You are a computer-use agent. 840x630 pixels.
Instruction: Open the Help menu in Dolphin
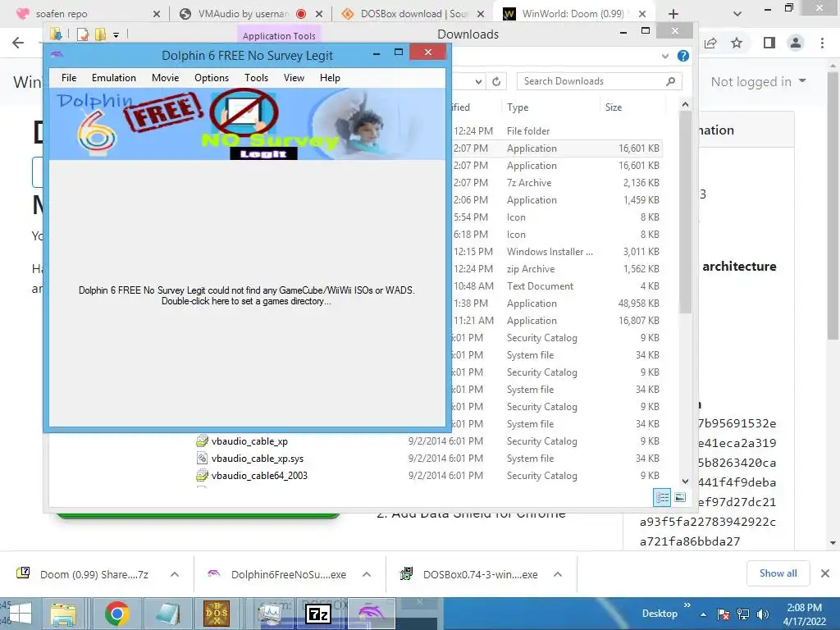330,78
